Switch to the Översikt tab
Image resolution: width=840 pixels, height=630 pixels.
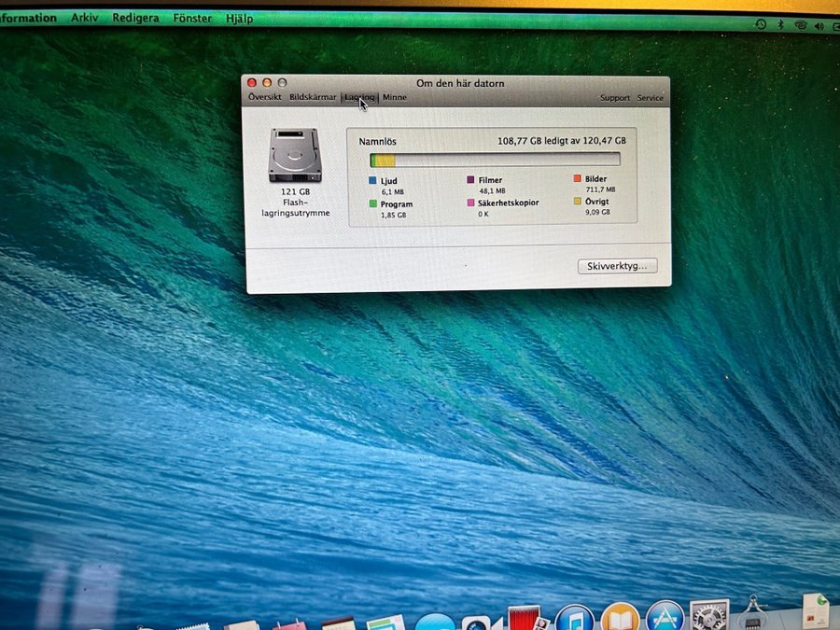click(x=265, y=97)
